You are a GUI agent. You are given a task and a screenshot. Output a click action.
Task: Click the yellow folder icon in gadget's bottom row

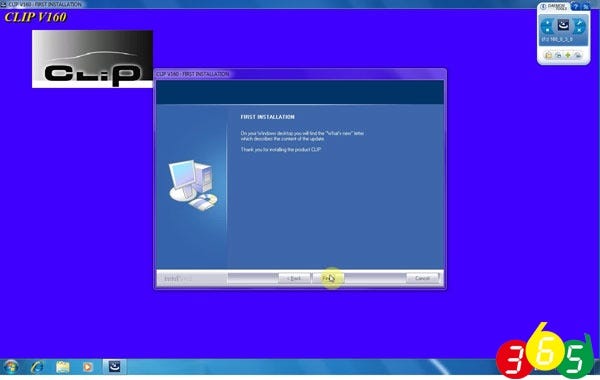(x=548, y=55)
